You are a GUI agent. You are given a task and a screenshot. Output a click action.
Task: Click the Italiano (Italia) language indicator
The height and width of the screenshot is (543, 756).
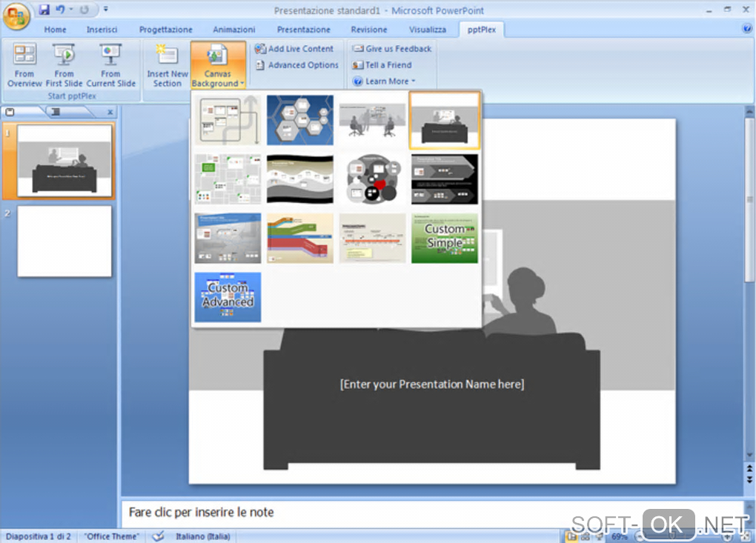202,536
